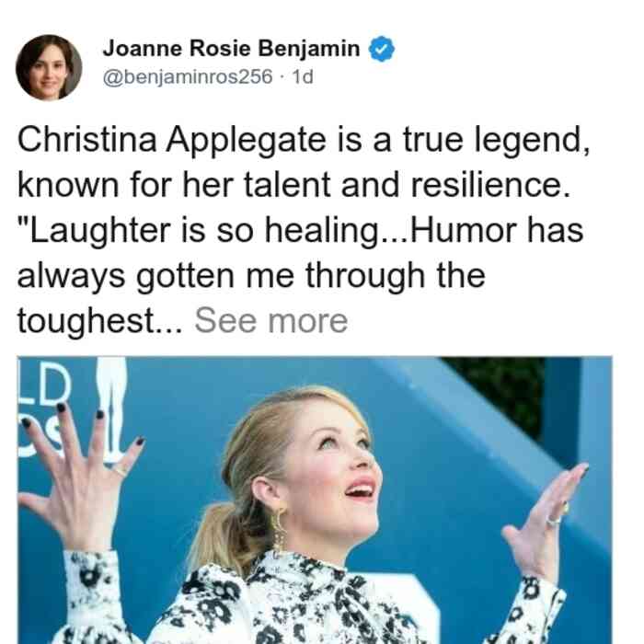Visit the @benjaminros256 handle

pyautogui.click(x=188, y=76)
